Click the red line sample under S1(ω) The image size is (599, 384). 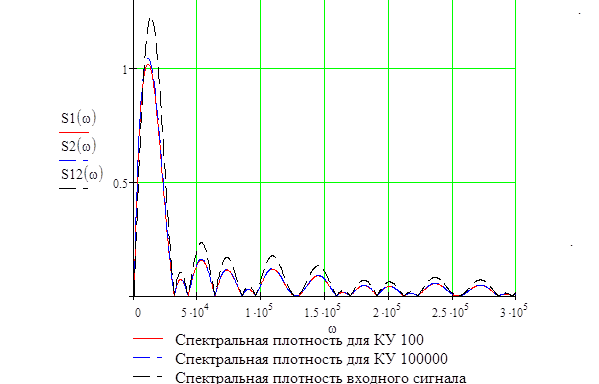74,132
